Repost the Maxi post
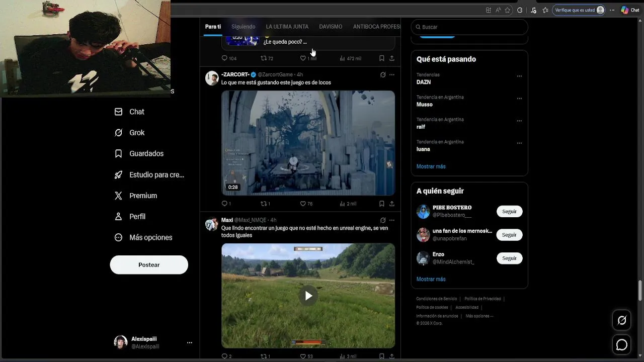 [265, 356]
